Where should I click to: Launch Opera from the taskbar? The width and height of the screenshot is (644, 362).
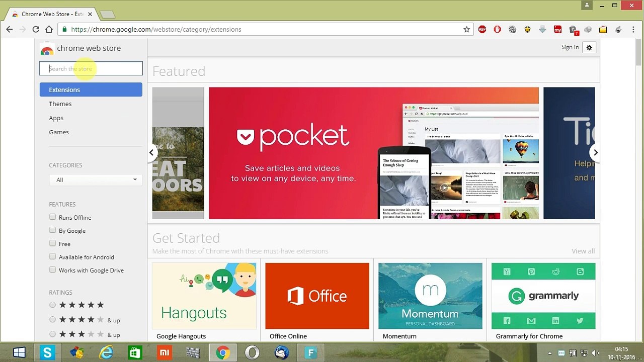(x=252, y=353)
